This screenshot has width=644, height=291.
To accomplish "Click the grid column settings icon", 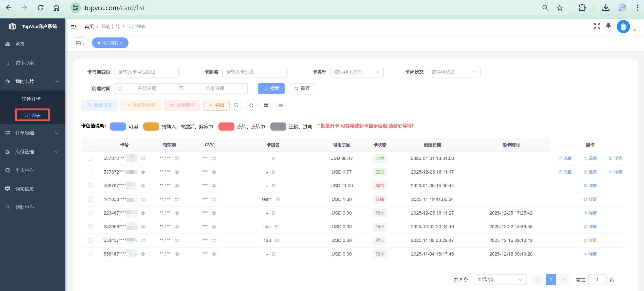I will (x=266, y=105).
